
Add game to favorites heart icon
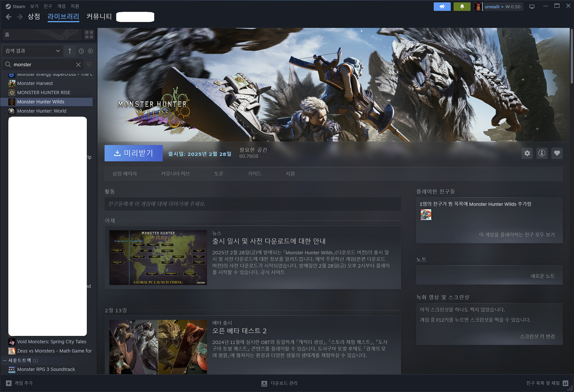point(557,153)
